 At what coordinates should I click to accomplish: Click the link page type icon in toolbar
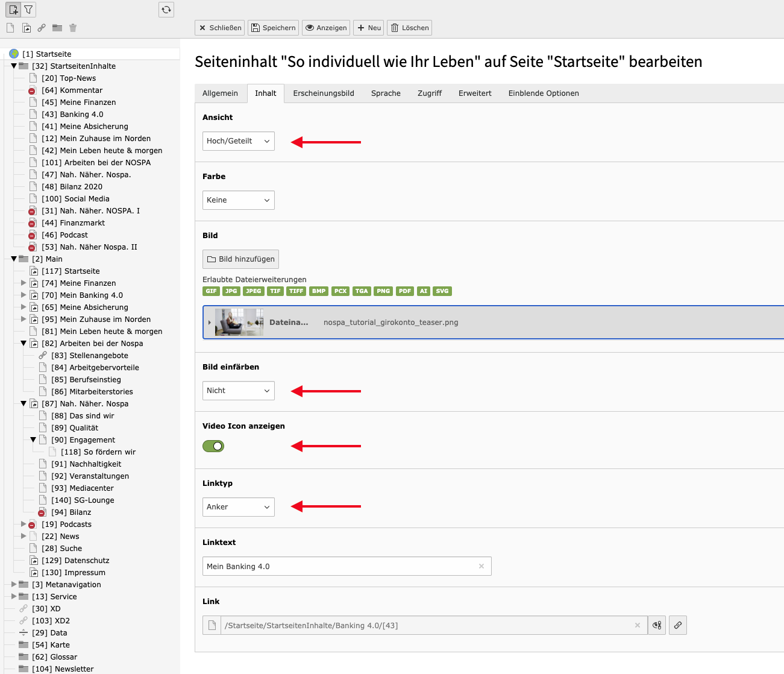tap(42, 28)
